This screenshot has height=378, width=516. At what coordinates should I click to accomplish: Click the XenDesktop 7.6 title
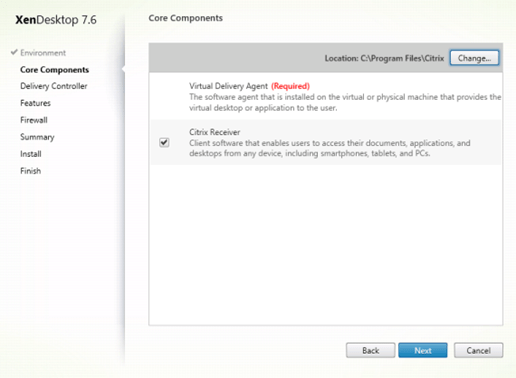pyautogui.click(x=56, y=20)
